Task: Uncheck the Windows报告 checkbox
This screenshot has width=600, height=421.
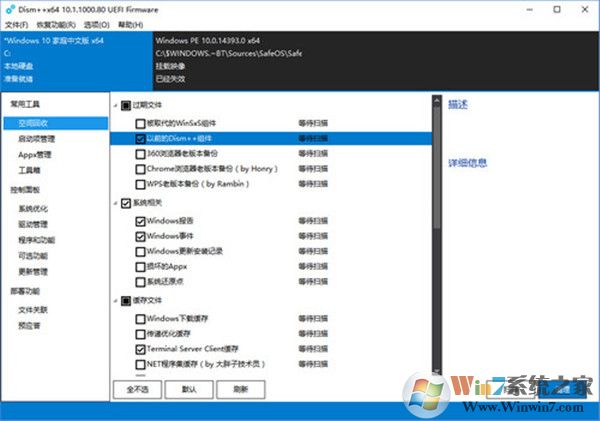Action: pos(140,221)
